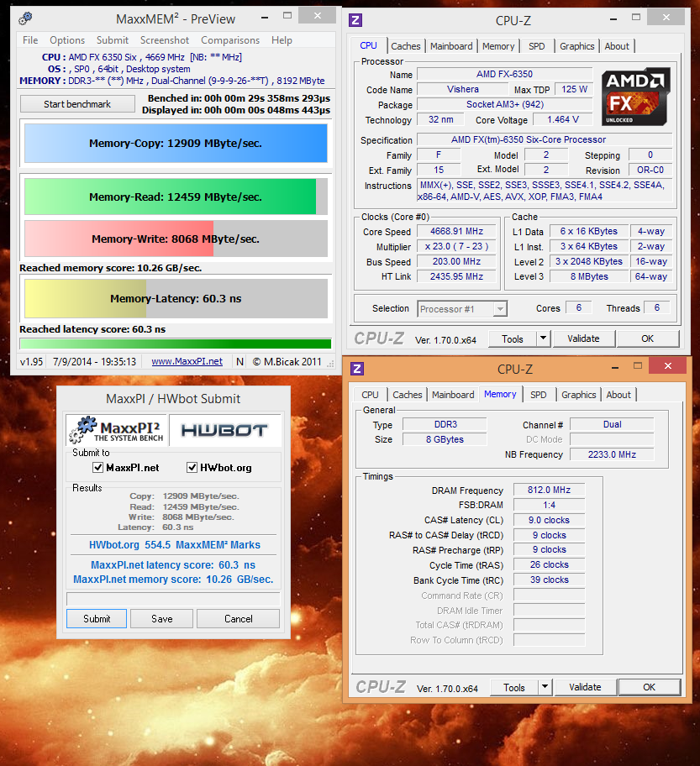Click the Z icon of the lower CPU-Z window
The width and height of the screenshot is (700, 766).
coord(357,369)
